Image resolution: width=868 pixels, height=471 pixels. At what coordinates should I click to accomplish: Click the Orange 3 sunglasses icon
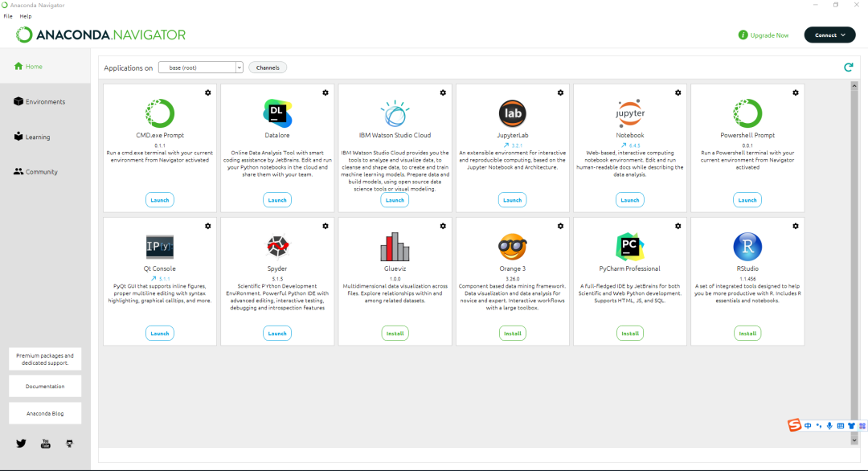pos(512,247)
